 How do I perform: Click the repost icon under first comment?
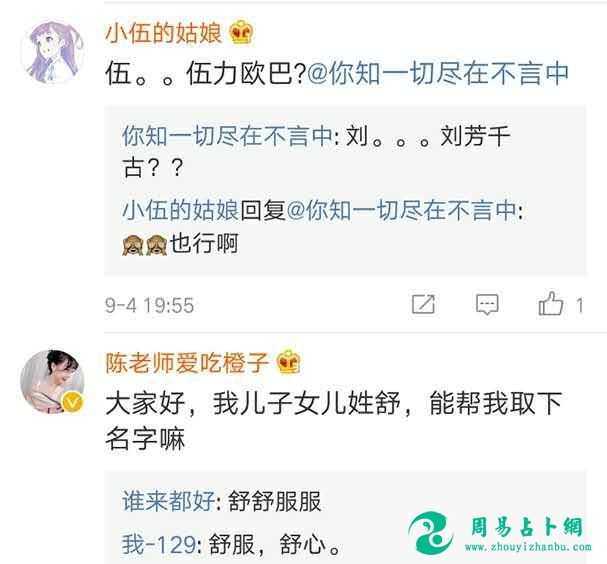point(423,304)
